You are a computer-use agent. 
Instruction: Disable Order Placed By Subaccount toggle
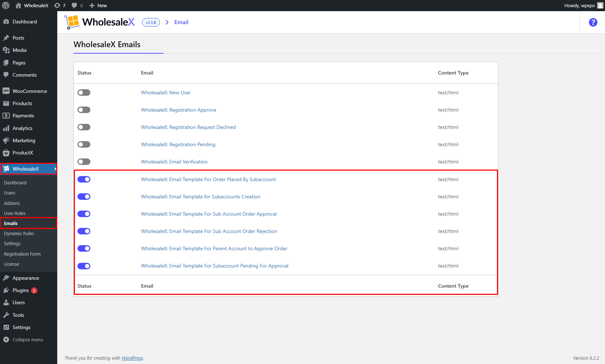(x=84, y=179)
